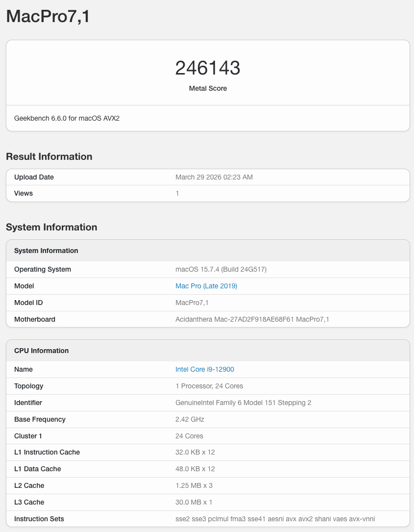Click the large MacPro7,1 page title
Image resolution: width=414 pixels, height=532 pixels.
[x=48, y=16]
